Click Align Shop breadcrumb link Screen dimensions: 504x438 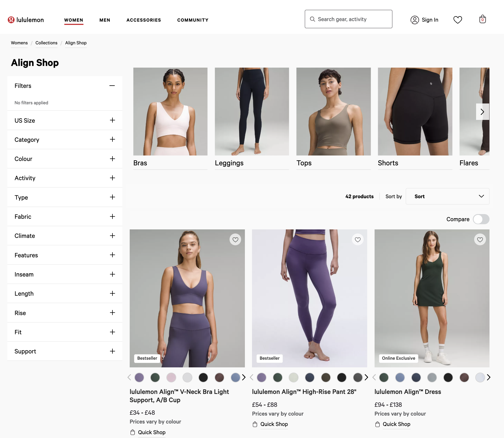tap(76, 43)
